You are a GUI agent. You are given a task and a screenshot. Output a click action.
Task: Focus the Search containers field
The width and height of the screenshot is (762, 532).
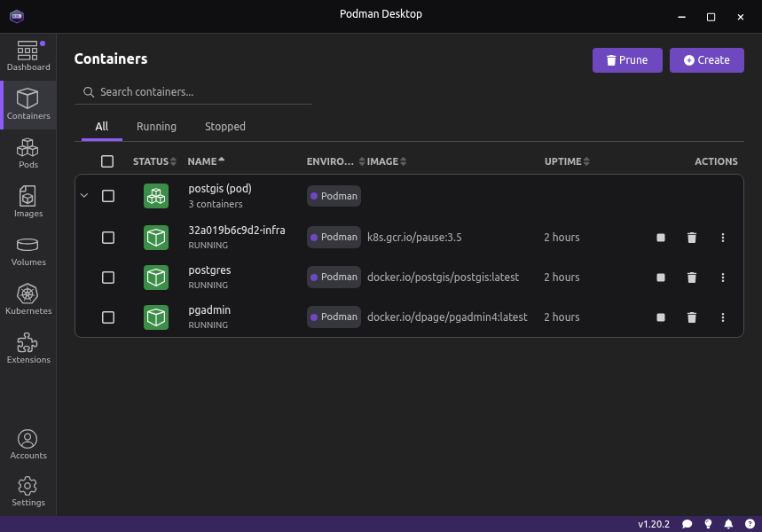click(193, 92)
